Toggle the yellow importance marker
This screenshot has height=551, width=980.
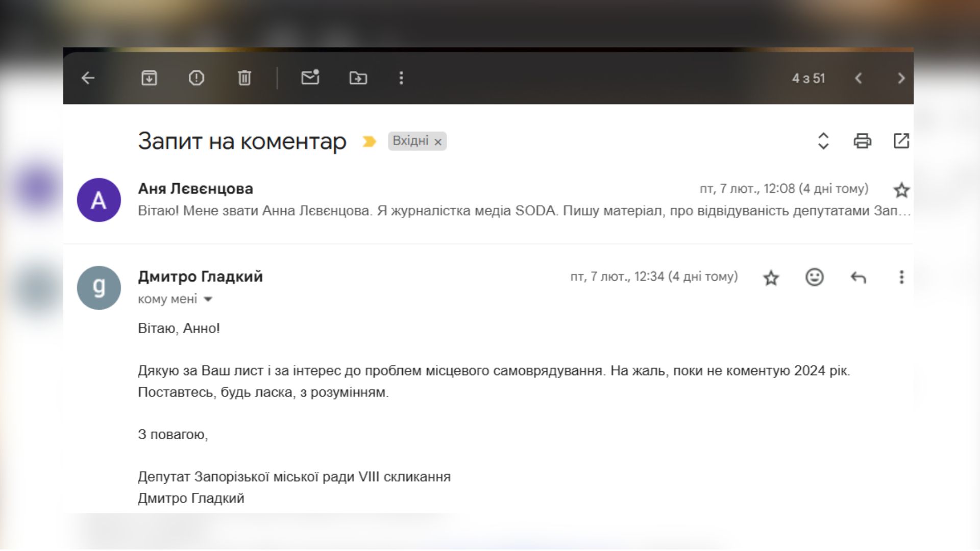coord(369,141)
